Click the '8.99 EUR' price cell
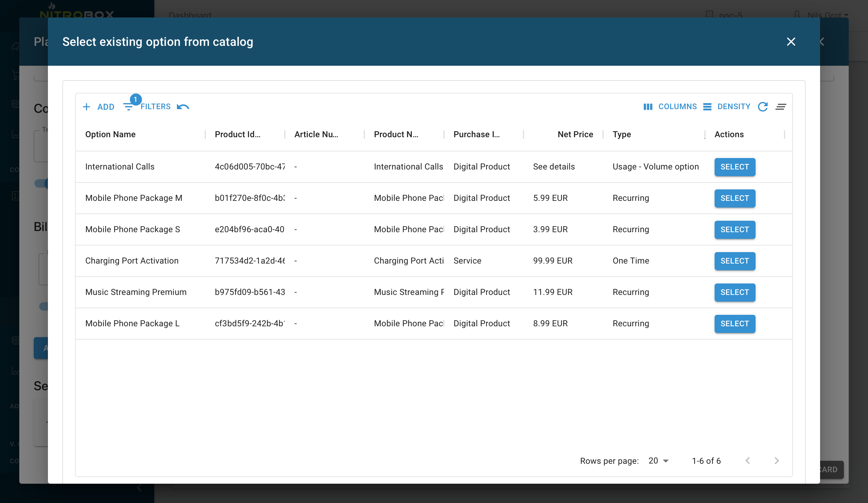The height and width of the screenshot is (503, 868). (x=550, y=324)
